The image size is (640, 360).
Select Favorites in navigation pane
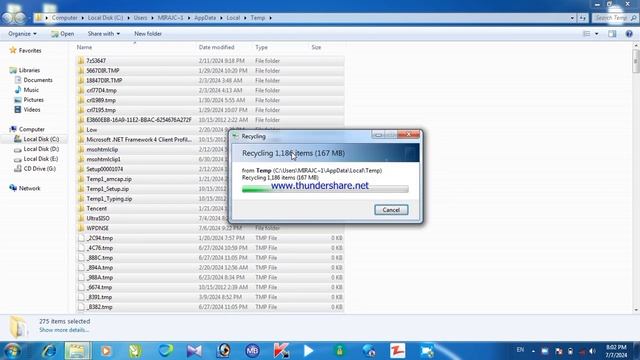pyautogui.click(x=30, y=51)
